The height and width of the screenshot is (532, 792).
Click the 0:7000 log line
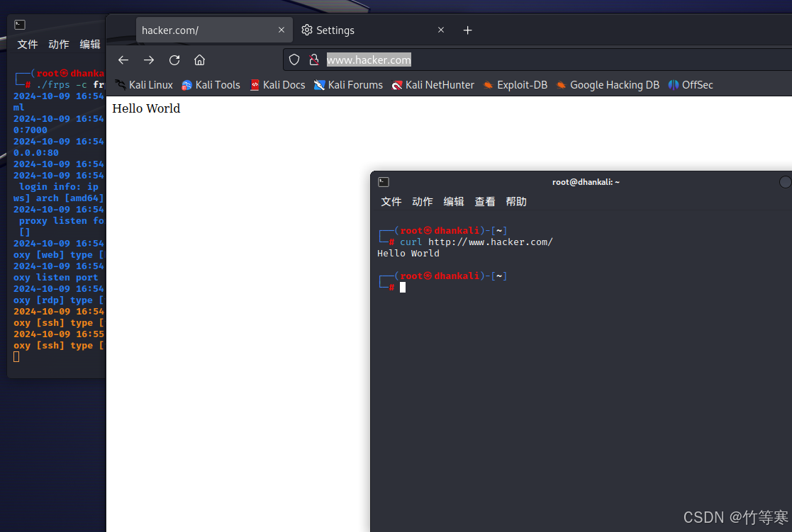click(30, 130)
